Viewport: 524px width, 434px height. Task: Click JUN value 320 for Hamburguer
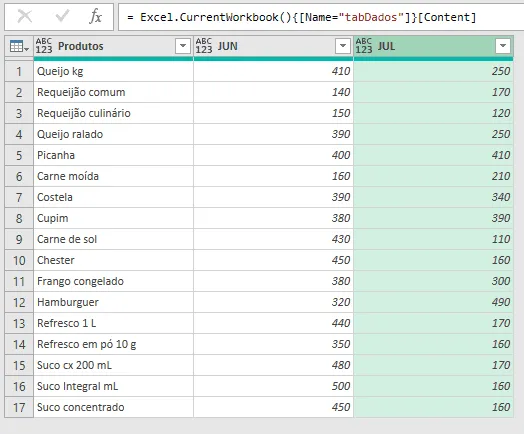point(273,302)
